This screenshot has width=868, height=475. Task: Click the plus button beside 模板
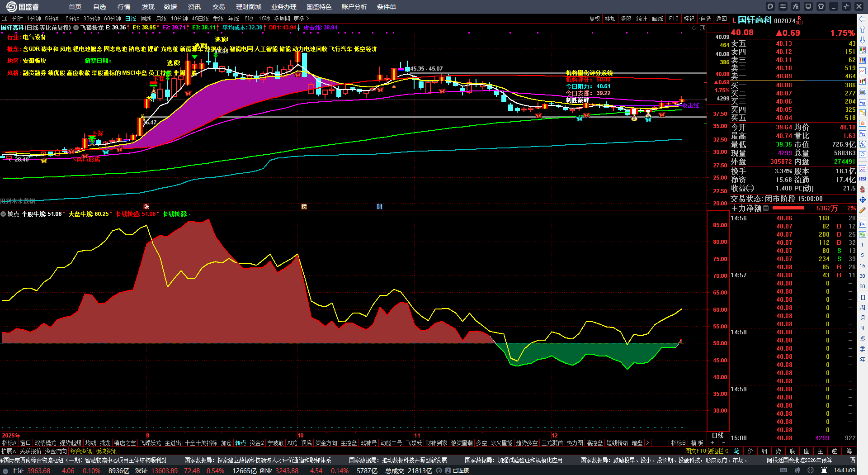[713, 443]
